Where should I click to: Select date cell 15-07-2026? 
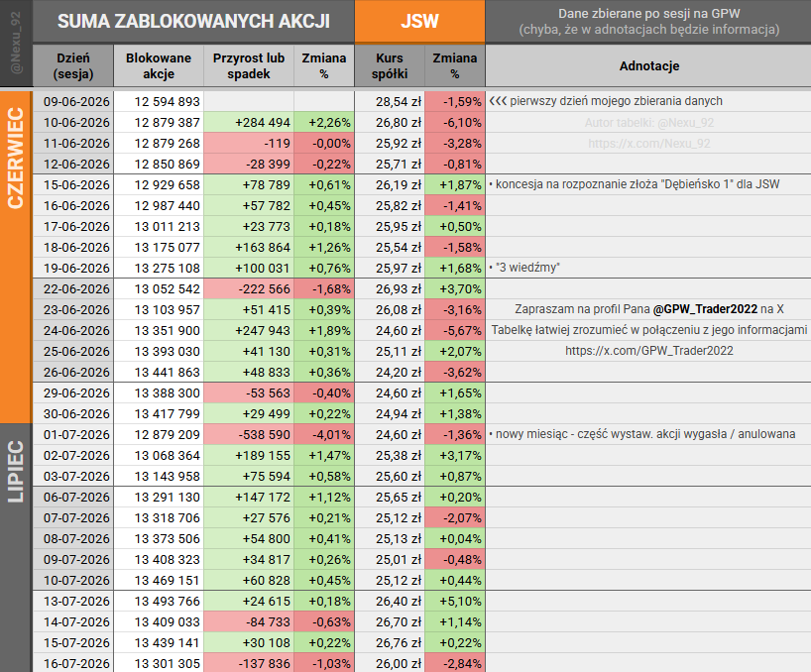[x=73, y=642]
